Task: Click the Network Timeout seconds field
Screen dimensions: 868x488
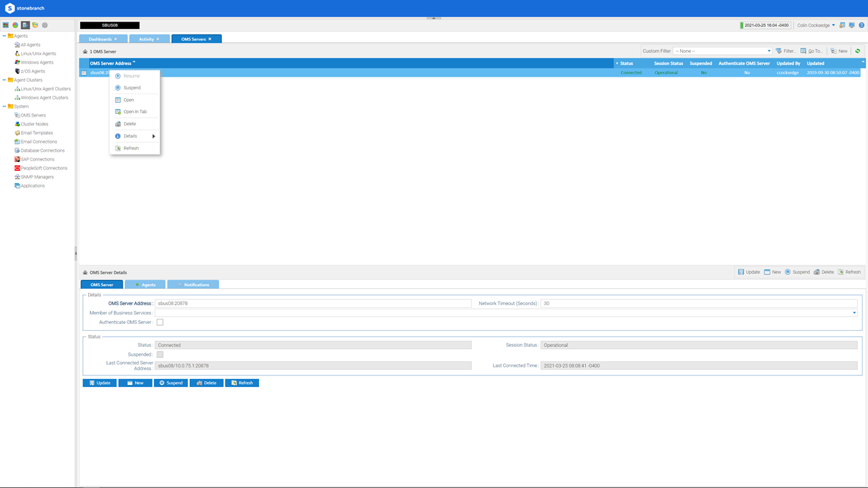Action: [x=698, y=304]
